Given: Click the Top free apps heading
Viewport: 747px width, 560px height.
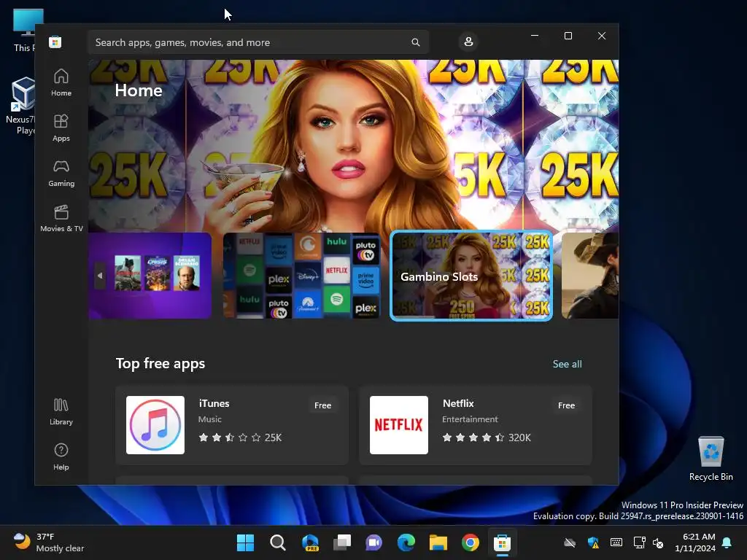Looking at the screenshot, I should [160, 363].
